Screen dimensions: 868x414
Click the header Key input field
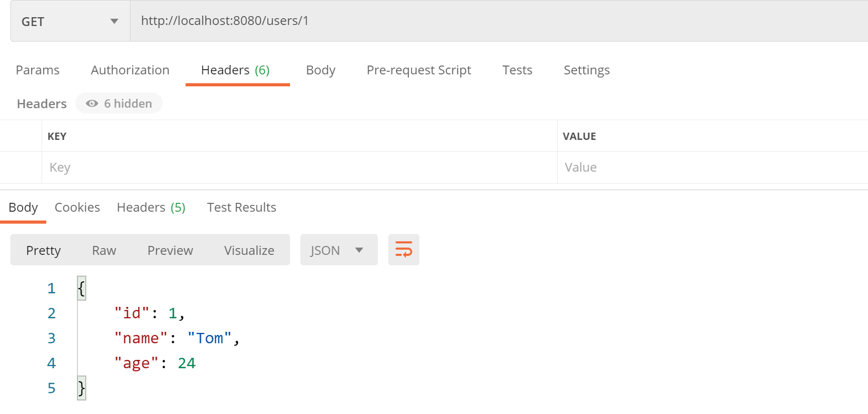pyautogui.click(x=299, y=167)
